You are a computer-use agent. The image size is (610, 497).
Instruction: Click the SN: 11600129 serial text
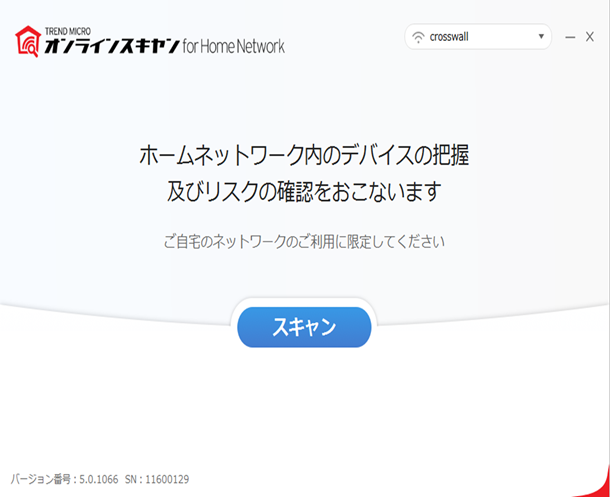(x=157, y=479)
